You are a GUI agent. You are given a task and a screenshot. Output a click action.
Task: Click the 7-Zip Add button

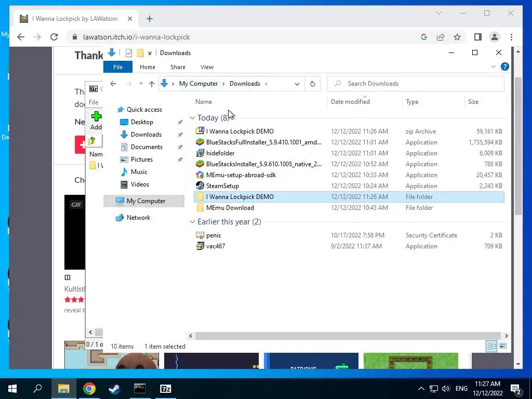coord(96,121)
